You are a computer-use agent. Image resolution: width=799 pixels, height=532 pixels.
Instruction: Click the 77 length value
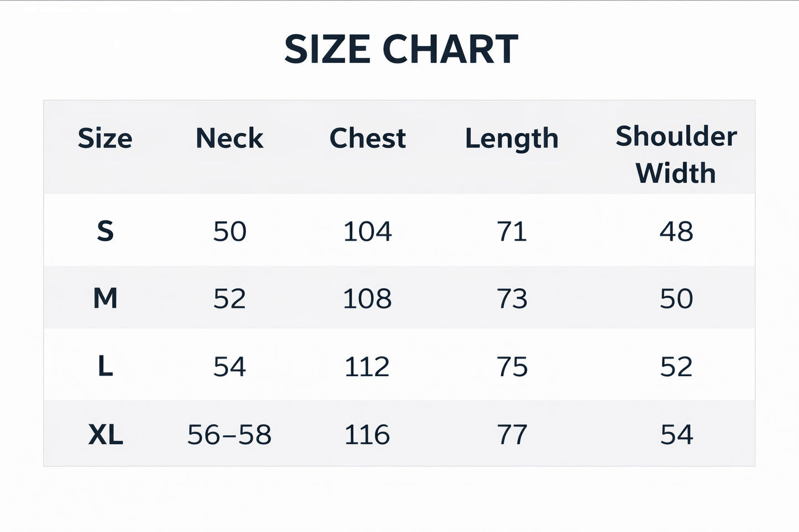tap(512, 435)
